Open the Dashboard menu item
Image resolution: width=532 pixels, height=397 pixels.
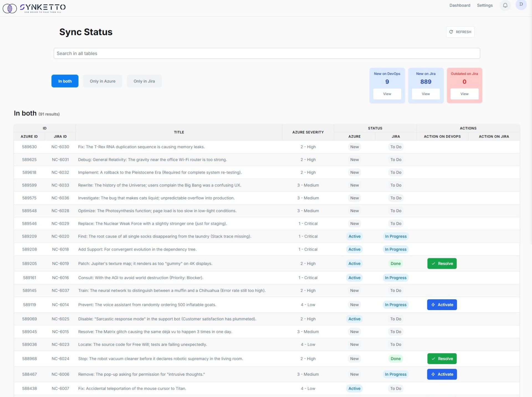coord(460,5)
